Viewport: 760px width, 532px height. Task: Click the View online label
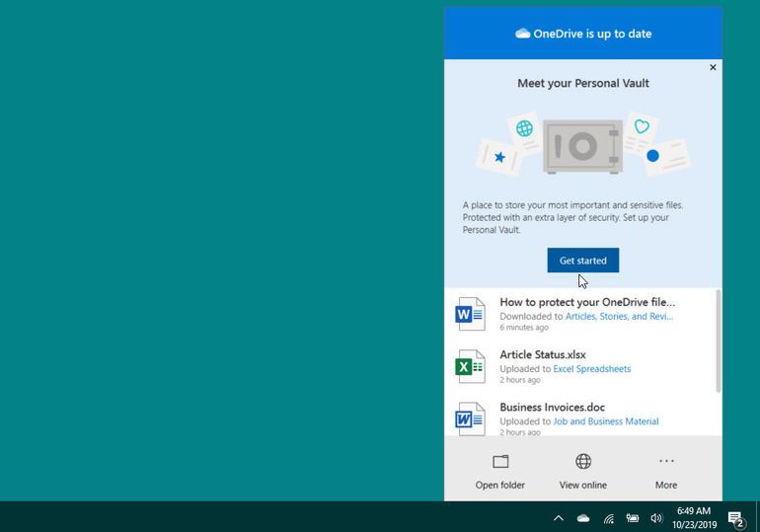click(582, 485)
